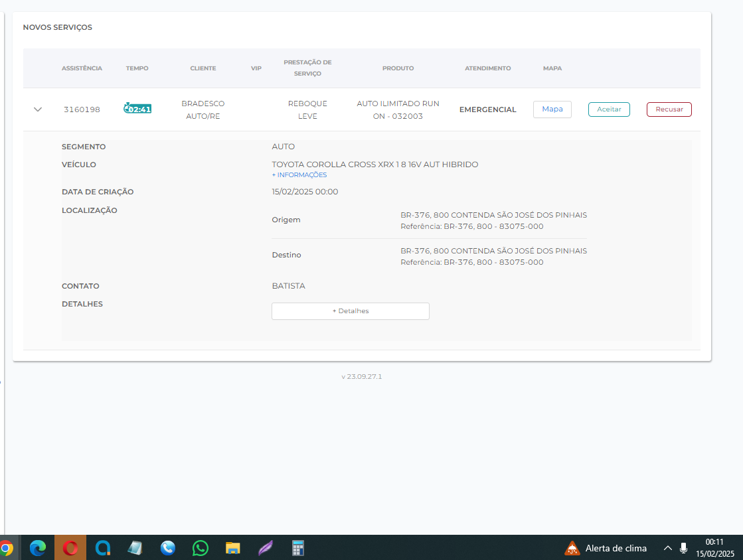The width and height of the screenshot is (743, 560).
Task: Open the blue phone app in taskbar
Action: (x=167, y=548)
